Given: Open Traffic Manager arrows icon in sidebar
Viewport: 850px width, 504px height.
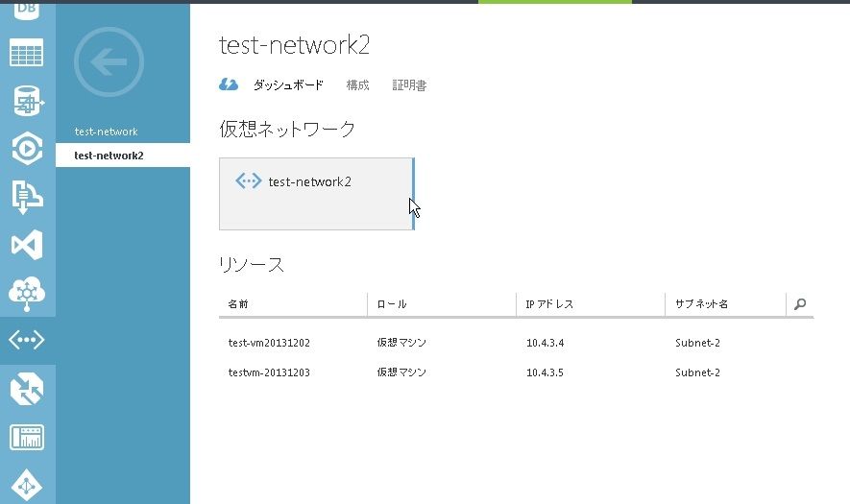Looking at the screenshot, I should pos(27,389).
